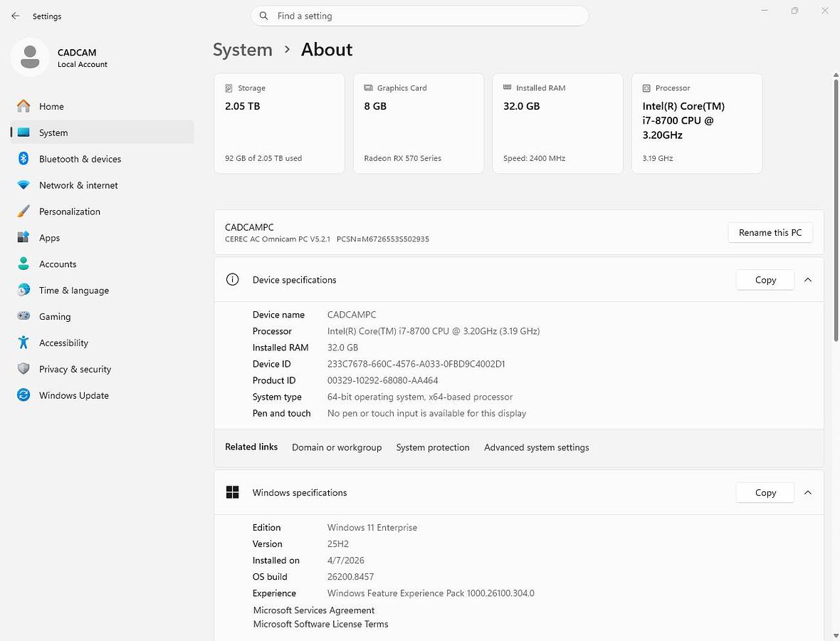The image size is (840, 641).
Task: Click the breadcrumb chevron after System
Action: pos(287,49)
